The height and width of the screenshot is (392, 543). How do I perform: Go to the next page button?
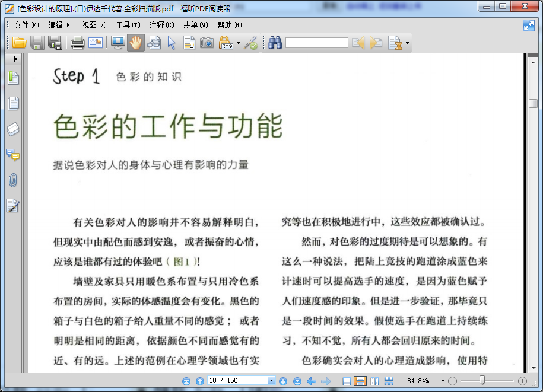pos(283,381)
